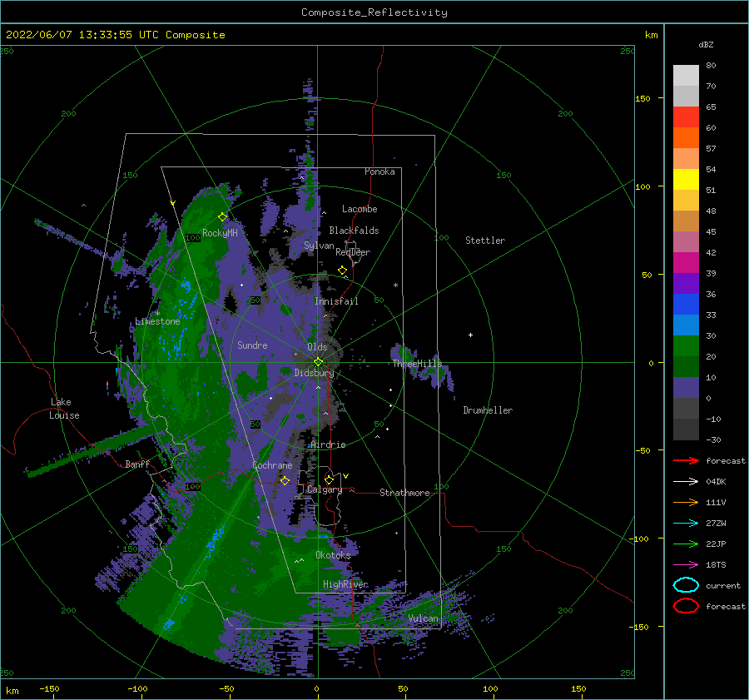
Task: Click the 30 dBZ light blue swatch
Action: (686, 325)
